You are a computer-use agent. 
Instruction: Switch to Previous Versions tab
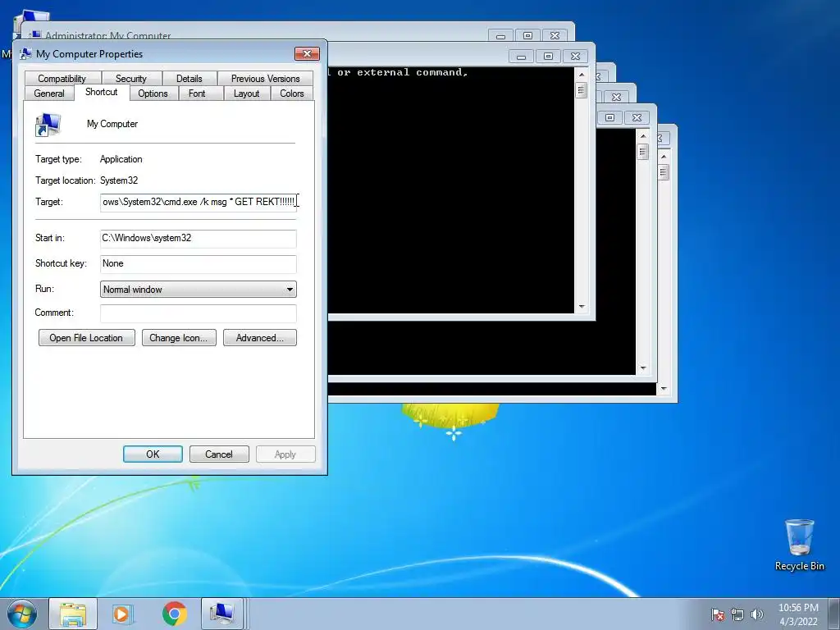click(265, 78)
